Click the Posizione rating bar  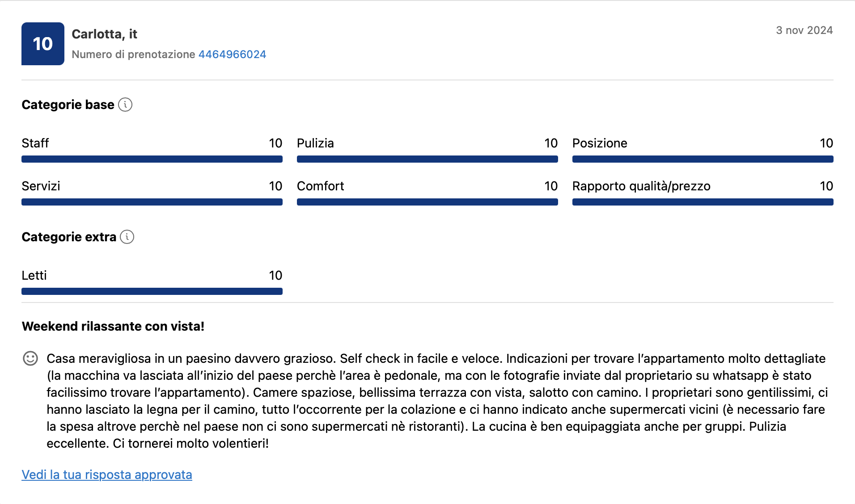[x=703, y=159]
